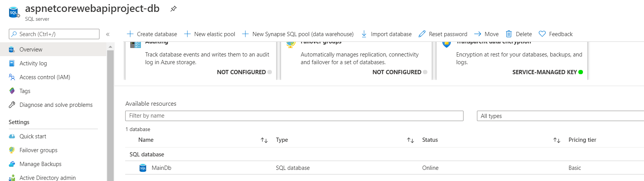Click the sidebar scrollbar up arrow
This screenshot has height=181, width=644.
[111, 47]
